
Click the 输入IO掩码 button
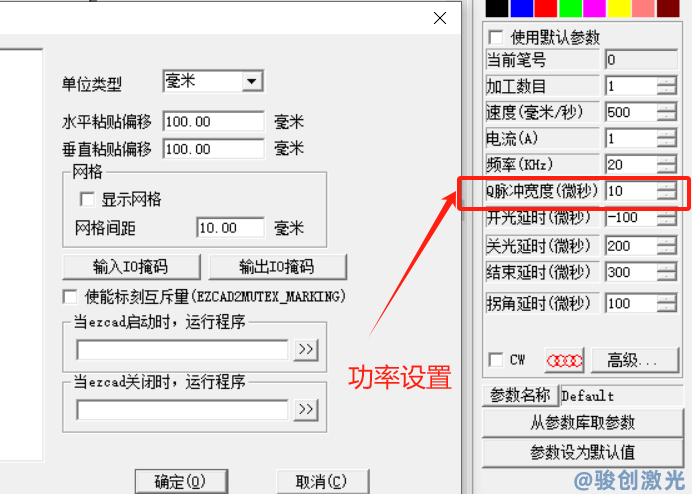[132, 267]
